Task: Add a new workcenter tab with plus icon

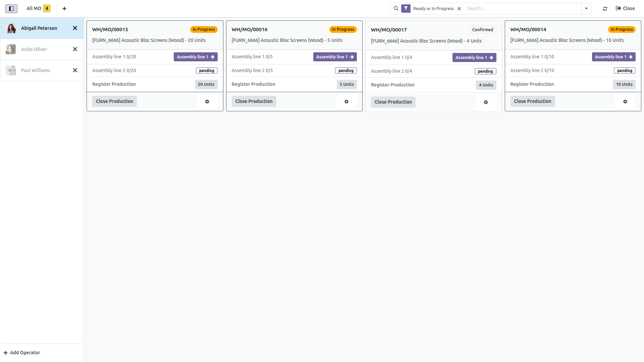Action: (x=64, y=8)
